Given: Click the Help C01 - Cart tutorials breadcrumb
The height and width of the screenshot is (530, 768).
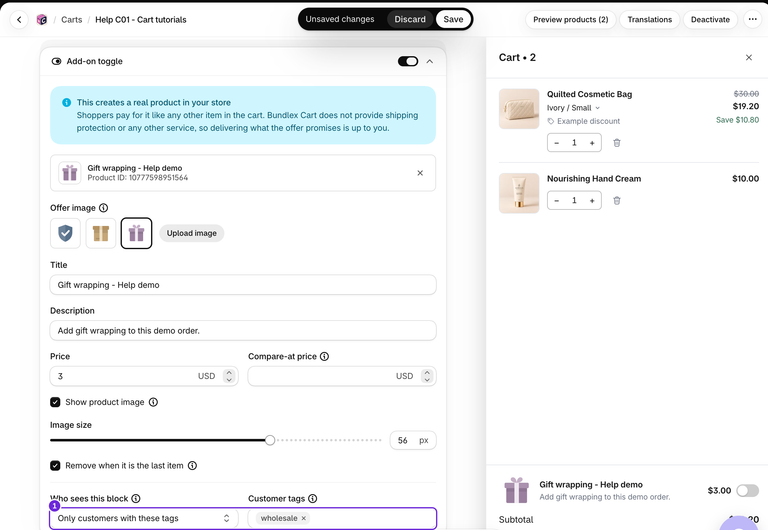Looking at the screenshot, I should click(x=141, y=20).
